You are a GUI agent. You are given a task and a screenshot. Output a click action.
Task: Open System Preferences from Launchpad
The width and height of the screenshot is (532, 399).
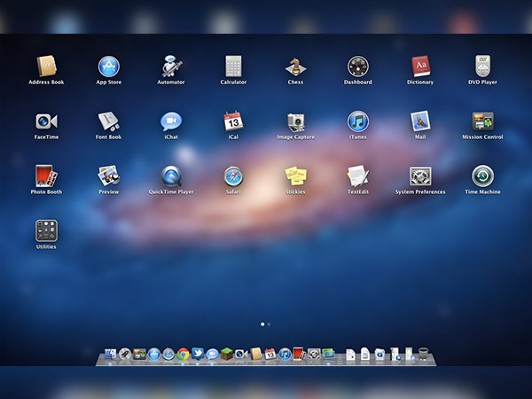coord(420,176)
